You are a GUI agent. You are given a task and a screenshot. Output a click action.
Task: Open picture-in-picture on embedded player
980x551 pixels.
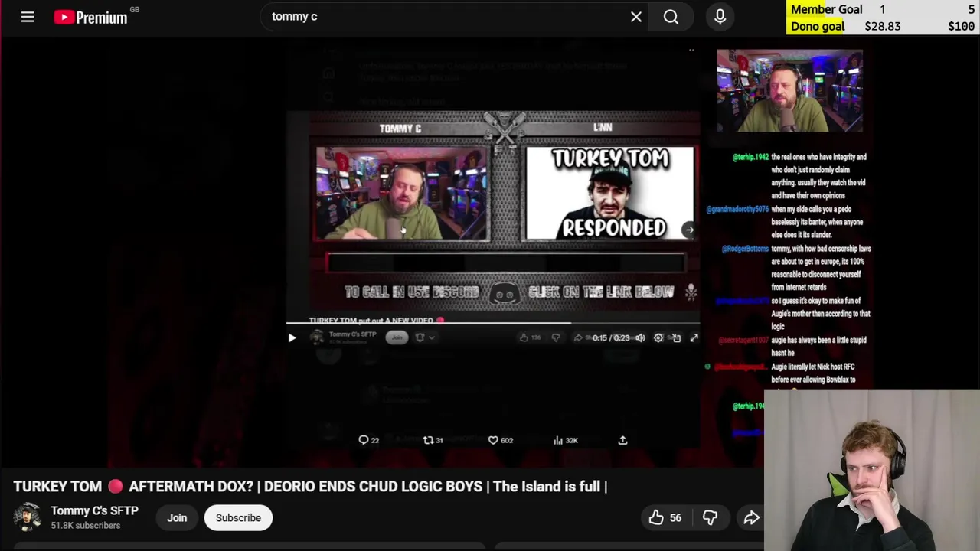676,337
